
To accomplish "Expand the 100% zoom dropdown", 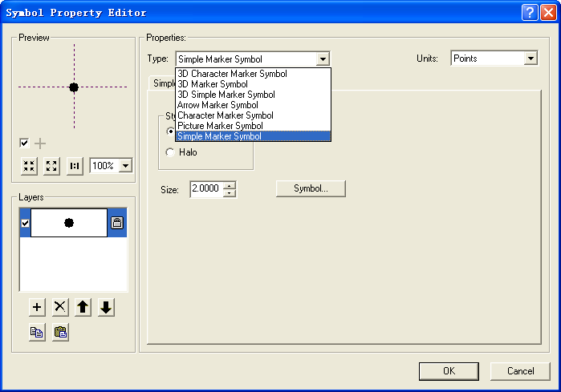I will pyautogui.click(x=124, y=166).
